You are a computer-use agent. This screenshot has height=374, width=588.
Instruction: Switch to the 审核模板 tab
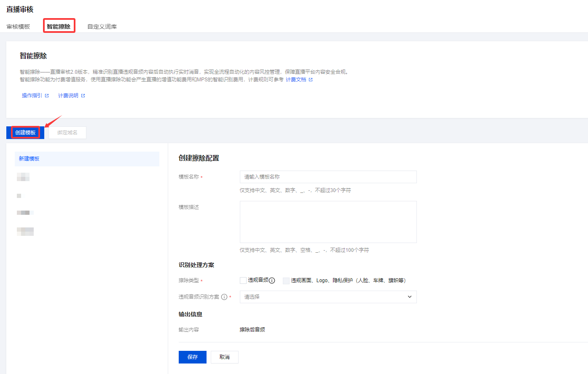click(x=18, y=27)
